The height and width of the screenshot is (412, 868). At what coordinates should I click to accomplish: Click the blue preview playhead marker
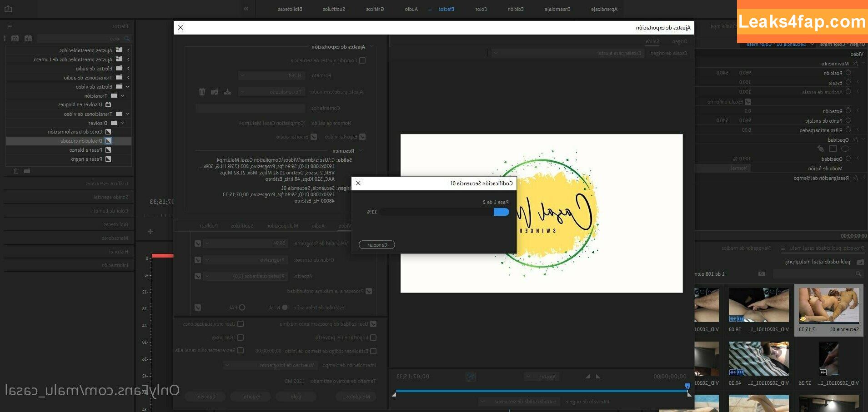(687, 387)
